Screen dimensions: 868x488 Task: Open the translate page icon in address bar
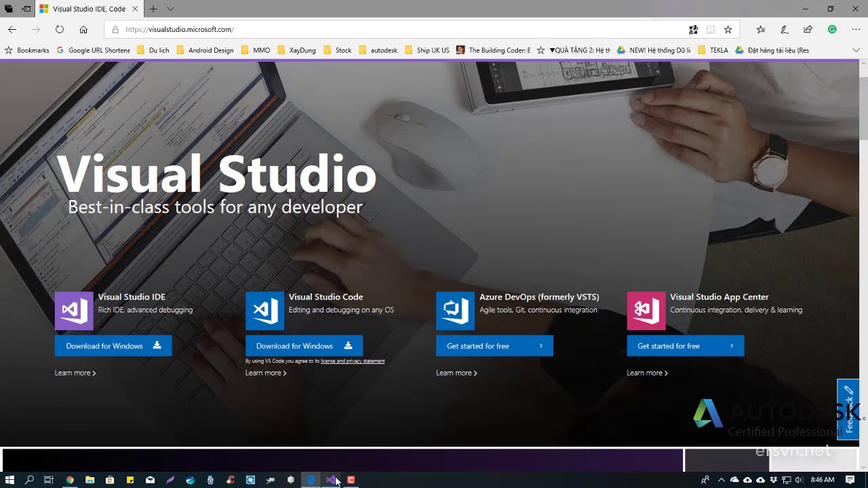[693, 29]
